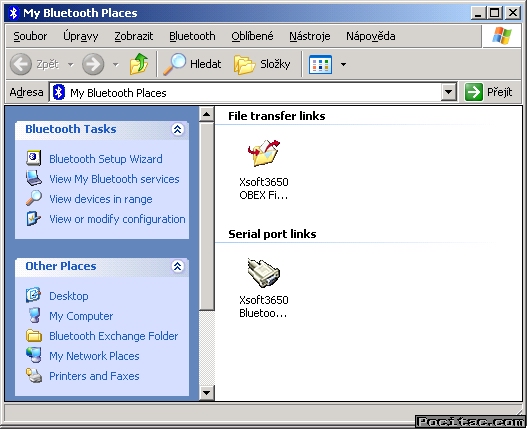Open the Nástroje menu
Image resolution: width=527 pixels, height=429 pixels.
[310, 36]
